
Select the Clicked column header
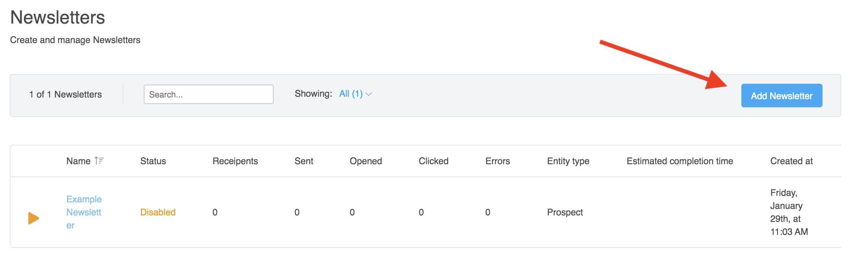coord(434,161)
